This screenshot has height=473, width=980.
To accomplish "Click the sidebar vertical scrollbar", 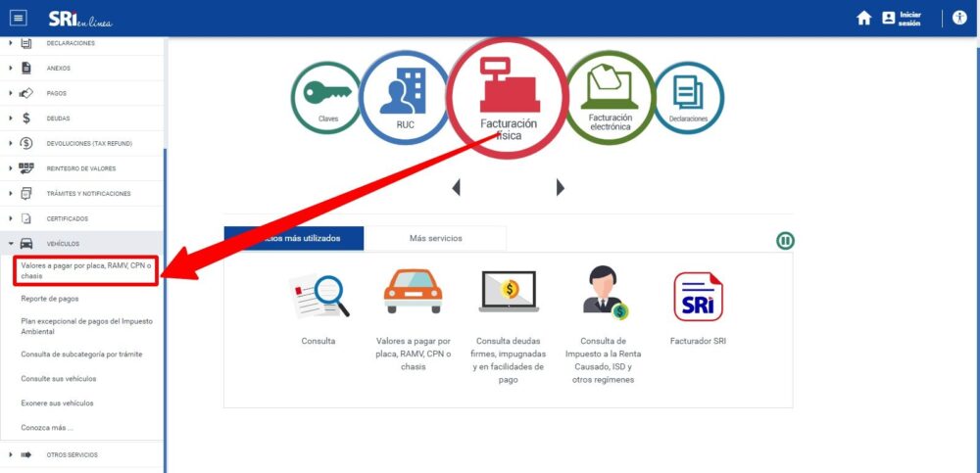I will tap(165, 309).
